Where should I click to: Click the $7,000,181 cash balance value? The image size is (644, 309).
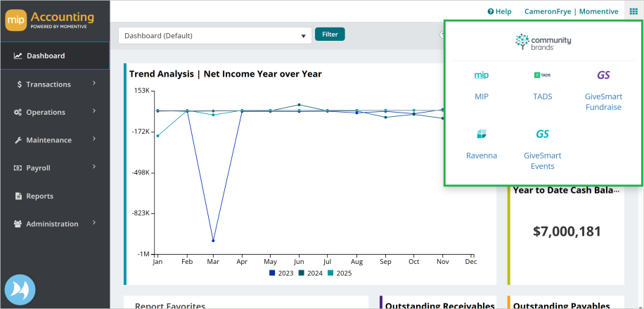pos(567,232)
